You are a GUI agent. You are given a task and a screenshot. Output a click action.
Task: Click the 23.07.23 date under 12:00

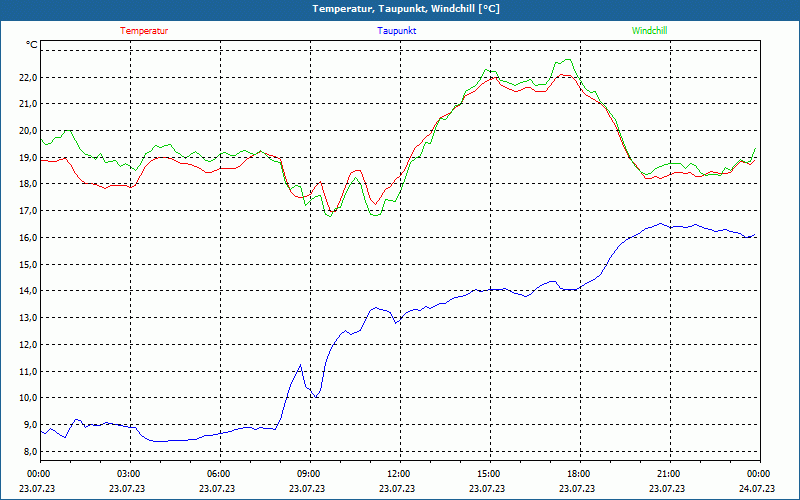[x=397, y=488]
